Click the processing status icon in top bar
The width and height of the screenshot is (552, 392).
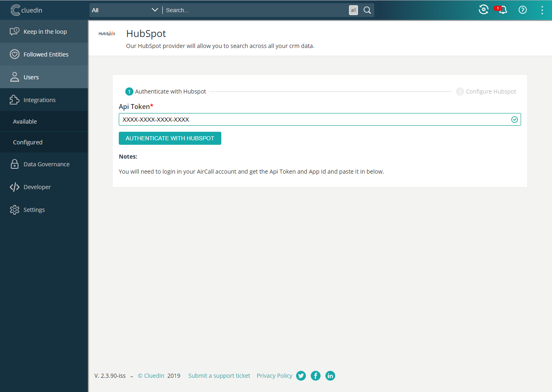[483, 9]
